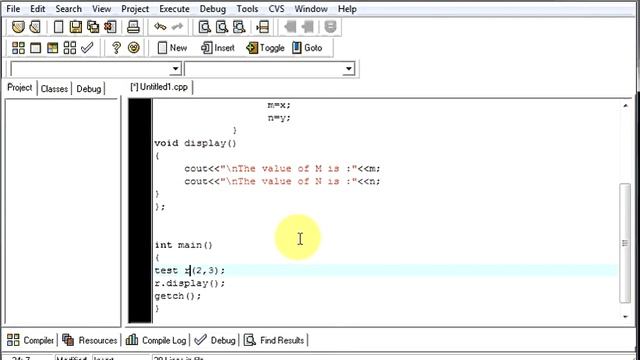The height and width of the screenshot is (360, 640).
Task: Close the file using the red X page icon
Action: 110,27
